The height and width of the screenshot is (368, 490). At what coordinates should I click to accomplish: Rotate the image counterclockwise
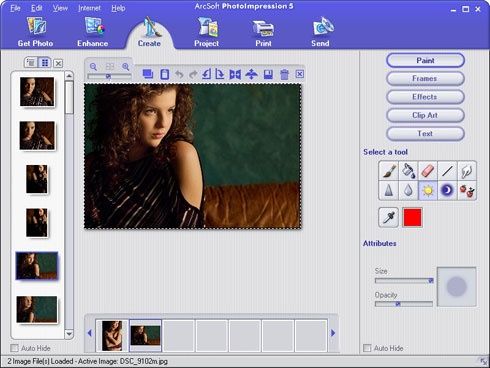pos(206,74)
